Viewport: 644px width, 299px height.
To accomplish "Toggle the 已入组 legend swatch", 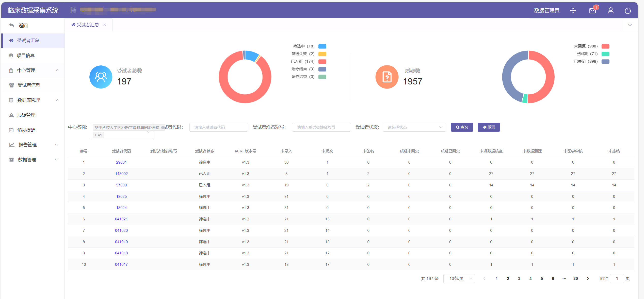I will tap(322, 61).
